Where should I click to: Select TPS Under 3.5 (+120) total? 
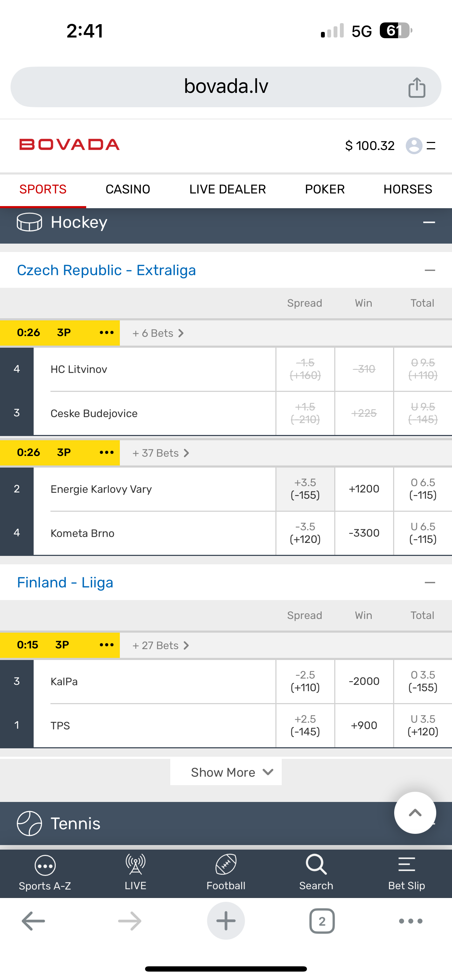tap(423, 726)
